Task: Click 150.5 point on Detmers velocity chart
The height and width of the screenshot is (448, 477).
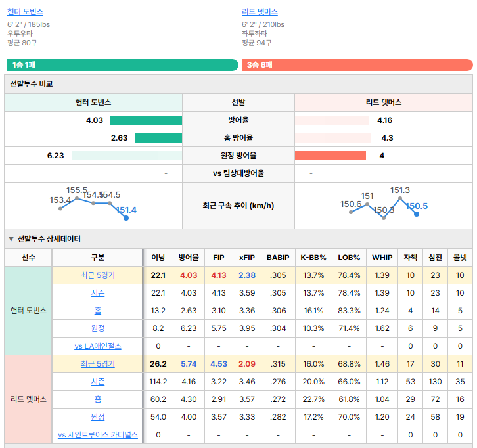Action: 417,214
